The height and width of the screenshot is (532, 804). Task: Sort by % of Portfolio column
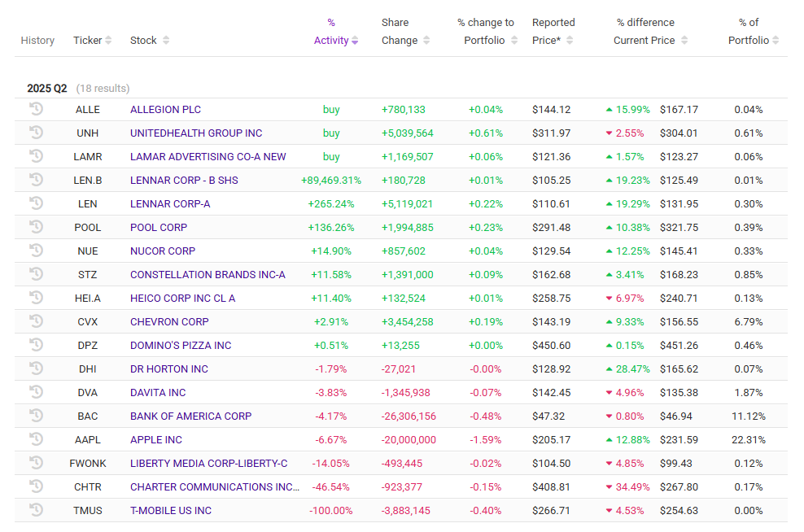tap(776, 41)
